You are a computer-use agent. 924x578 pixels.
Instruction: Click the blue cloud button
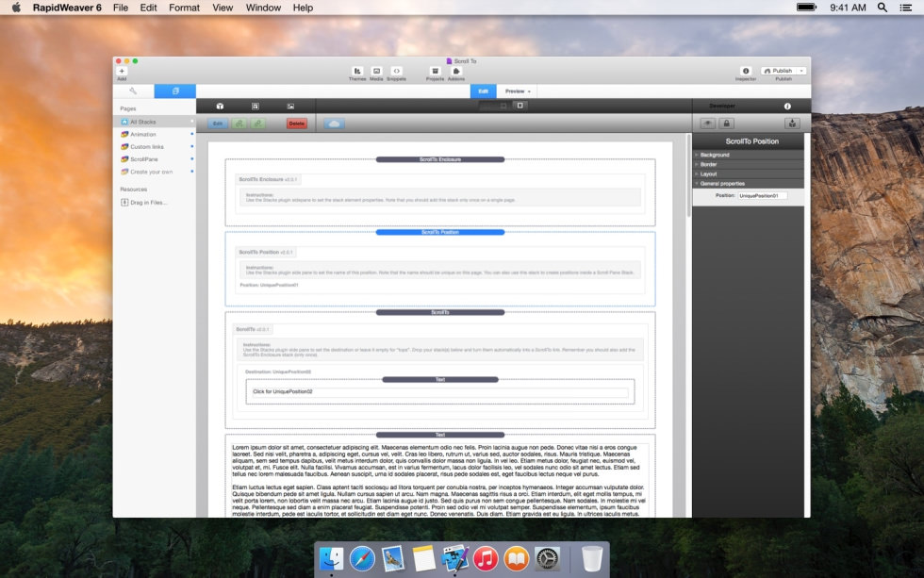(x=334, y=124)
